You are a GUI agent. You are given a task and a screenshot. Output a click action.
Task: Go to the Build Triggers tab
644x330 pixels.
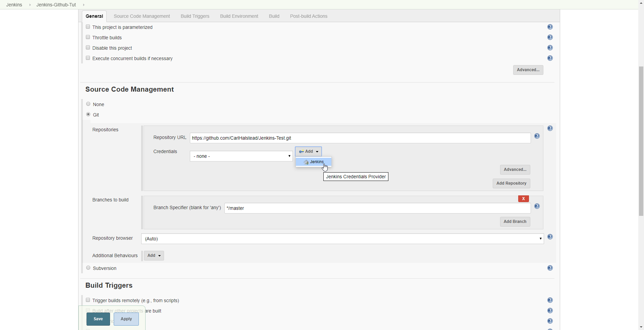pos(195,16)
